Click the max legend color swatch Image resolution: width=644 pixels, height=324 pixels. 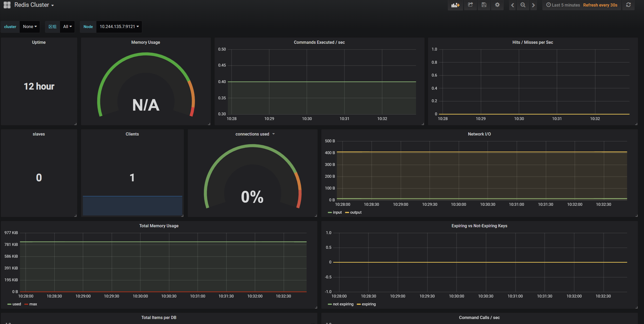pos(26,304)
